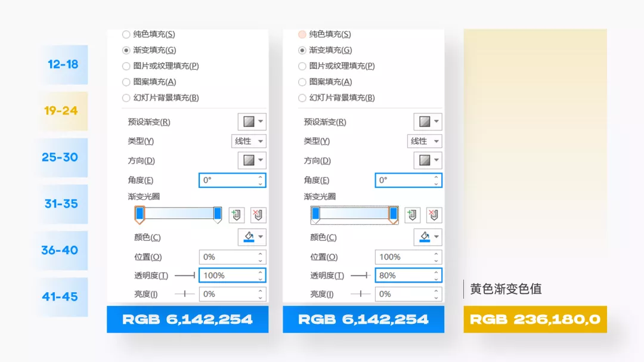The width and height of the screenshot is (644, 362).
Task: Switch to the 31-35 tab
Action: (x=61, y=204)
